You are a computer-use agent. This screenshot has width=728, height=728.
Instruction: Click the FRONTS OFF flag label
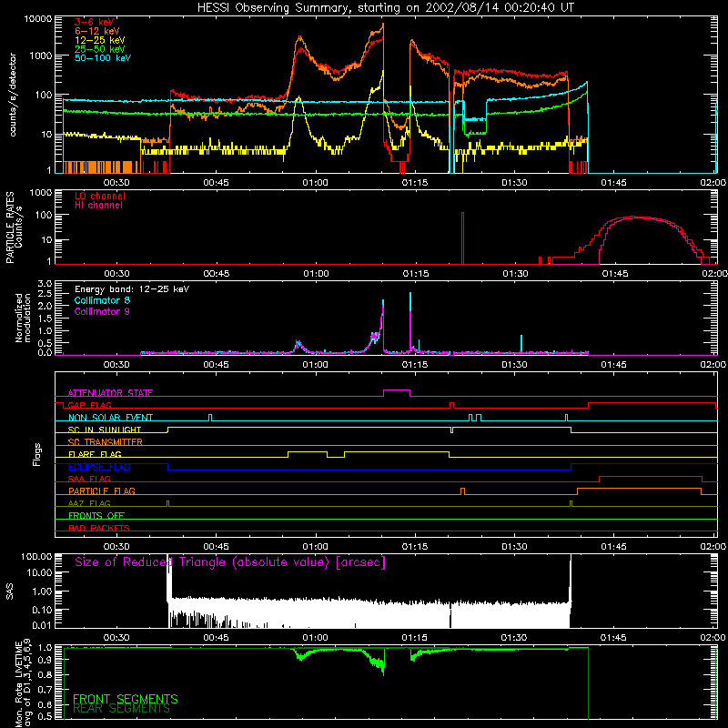pos(96,516)
